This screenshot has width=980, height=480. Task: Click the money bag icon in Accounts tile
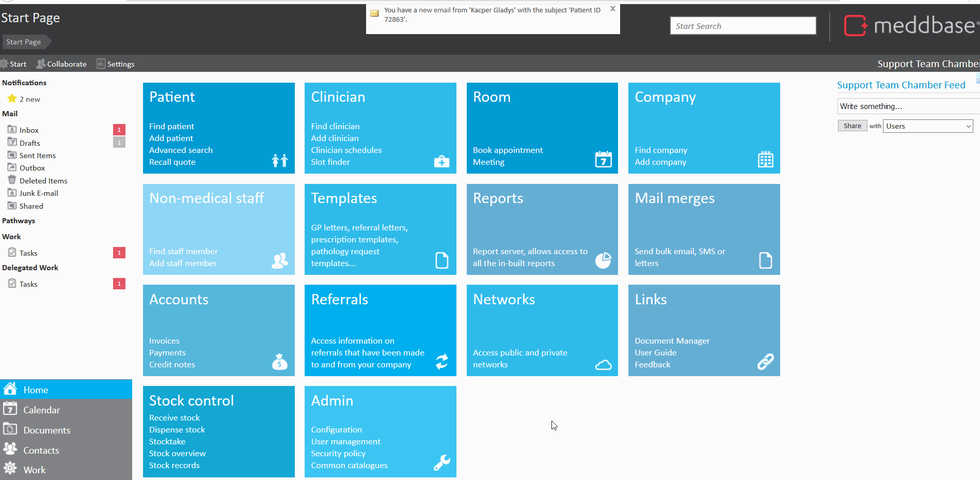(x=279, y=362)
